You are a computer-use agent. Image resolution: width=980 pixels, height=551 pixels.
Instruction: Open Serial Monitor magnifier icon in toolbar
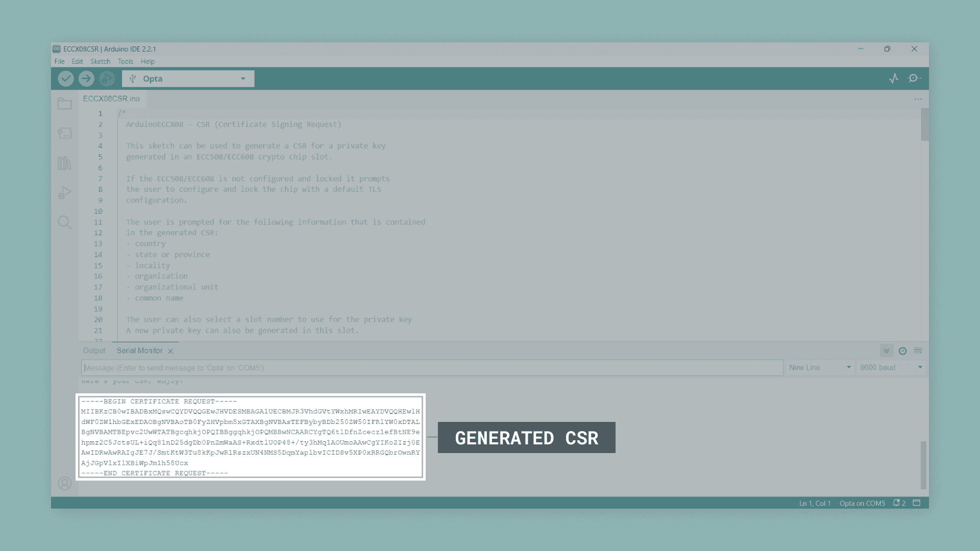[x=914, y=79]
